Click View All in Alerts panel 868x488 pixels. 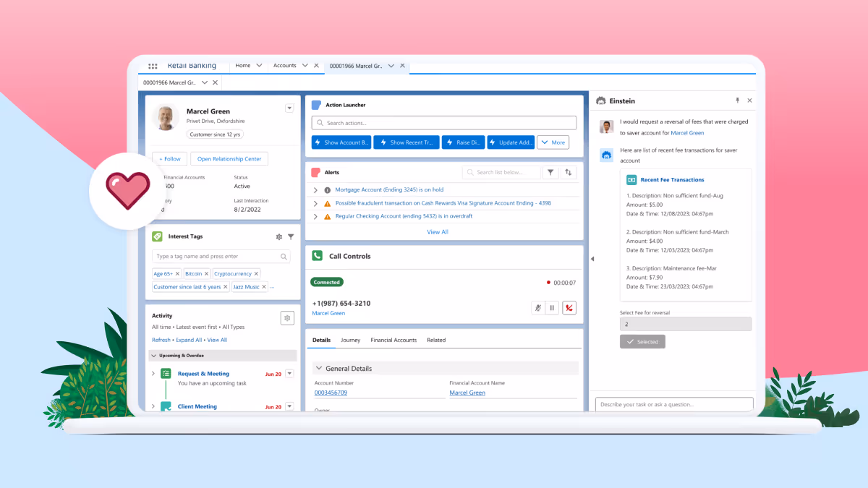pyautogui.click(x=438, y=232)
